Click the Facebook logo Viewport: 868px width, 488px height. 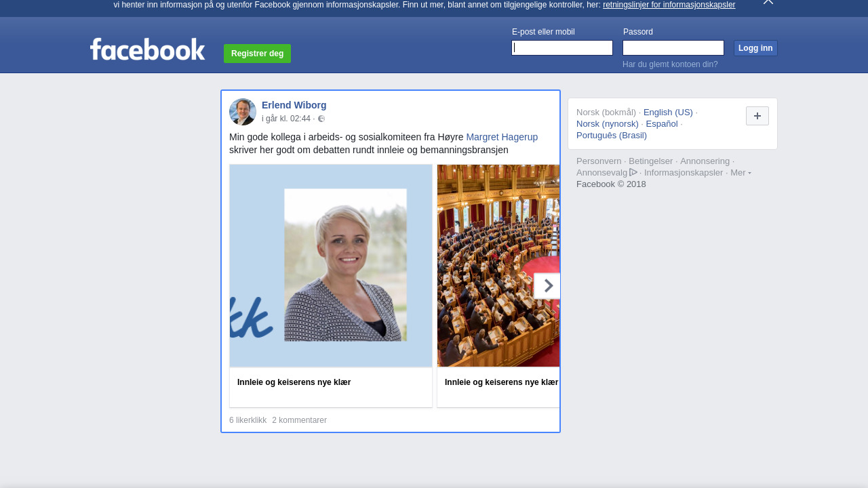point(147,49)
